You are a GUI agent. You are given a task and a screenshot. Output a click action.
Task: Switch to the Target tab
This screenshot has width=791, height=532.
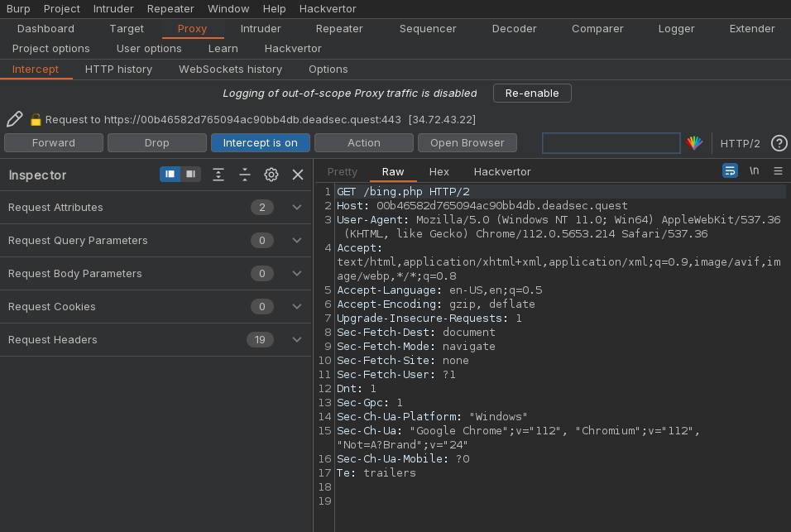(x=127, y=29)
